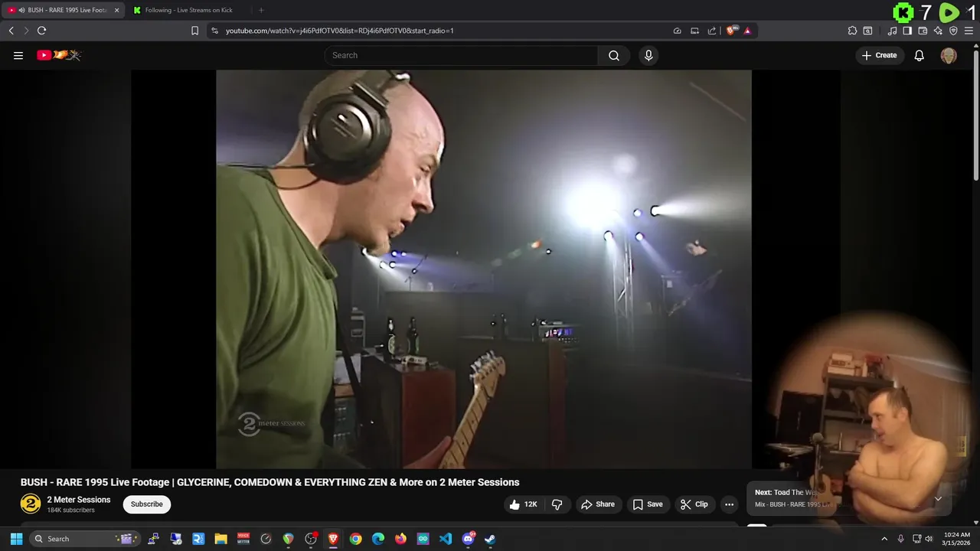
Task: Switch to Brave browser taskbar icon
Action: pyautogui.click(x=333, y=539)
